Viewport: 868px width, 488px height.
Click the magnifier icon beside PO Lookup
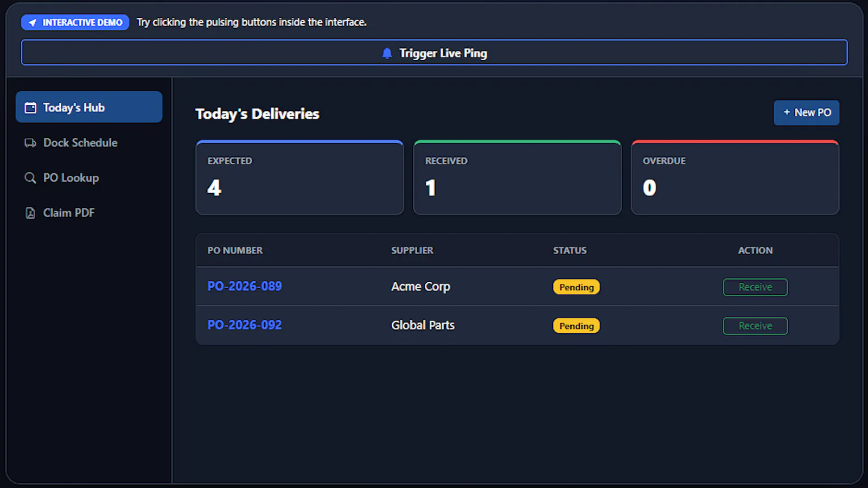pyautogui.click(x=30, y=178)
